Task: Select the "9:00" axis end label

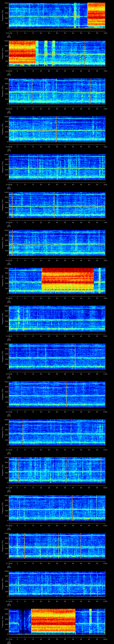Action: 105,298
